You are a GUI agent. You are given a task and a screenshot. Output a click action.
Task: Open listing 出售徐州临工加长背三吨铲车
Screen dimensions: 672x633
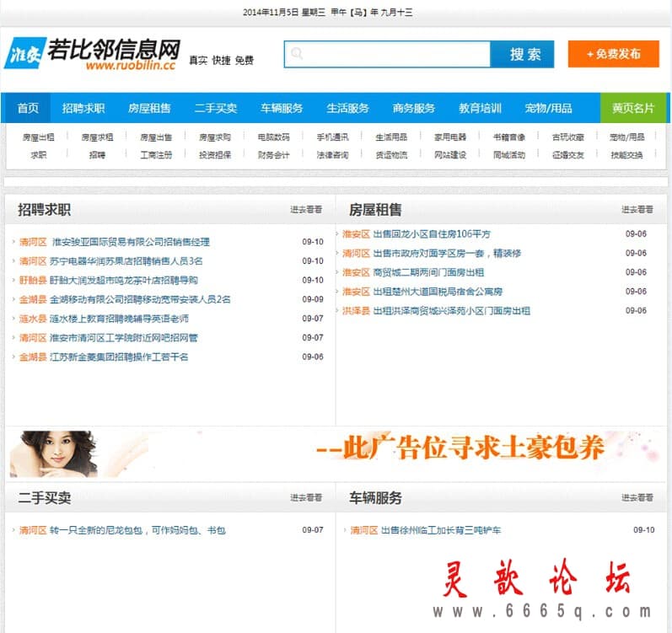[441, 530]
